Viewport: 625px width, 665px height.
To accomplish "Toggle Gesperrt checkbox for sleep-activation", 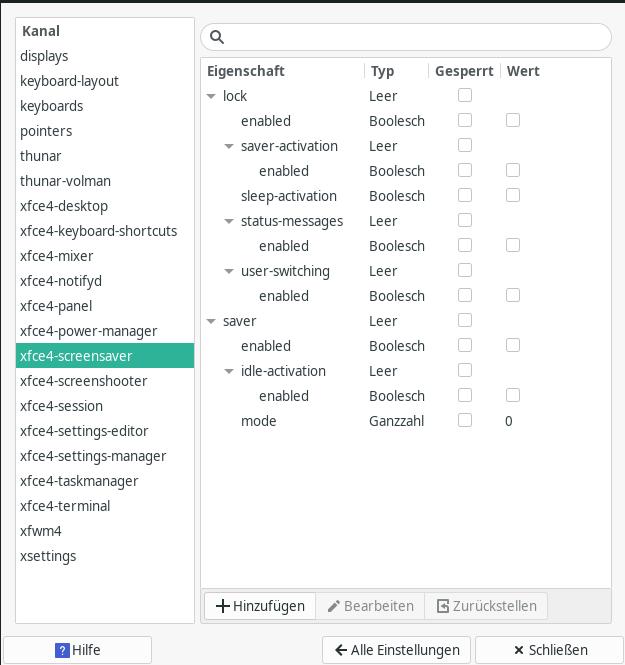I will click(465, 195).
